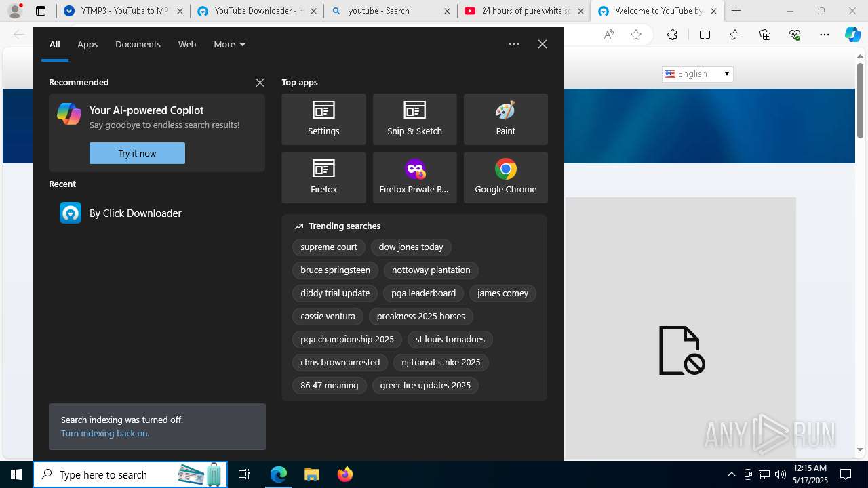Open Paint from top apps
This screenshot has height=488, width=868.
[505, 119]
